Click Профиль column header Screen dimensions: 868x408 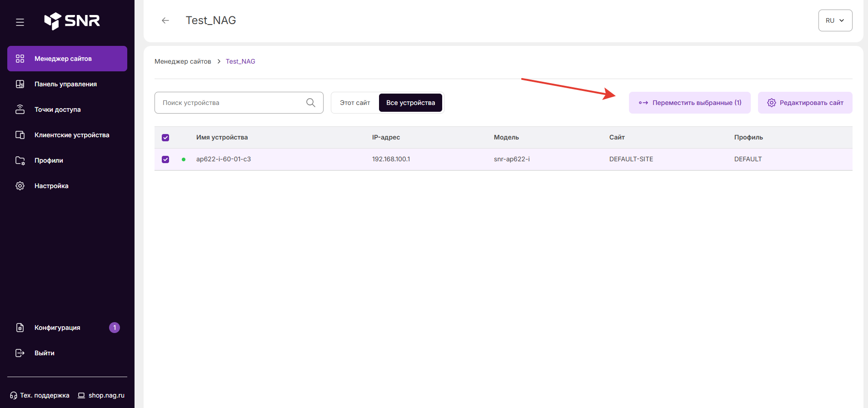coord(748,138)
